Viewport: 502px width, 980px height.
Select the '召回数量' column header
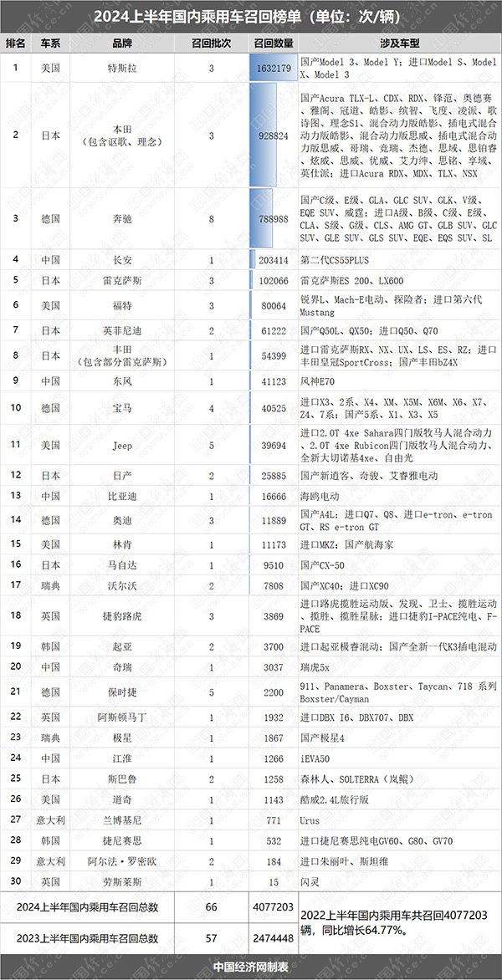click(x=274, y=43)
